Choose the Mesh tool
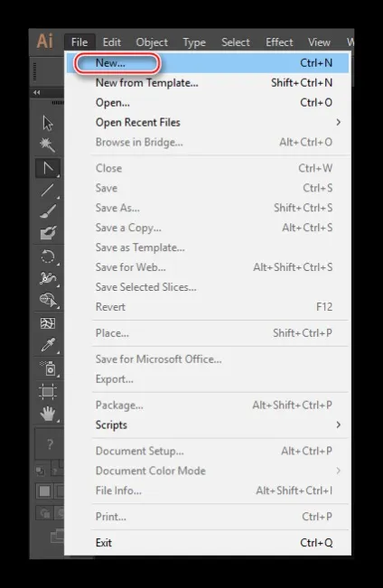The height and width of the screenshot is (588, 383). coord(48,323)
